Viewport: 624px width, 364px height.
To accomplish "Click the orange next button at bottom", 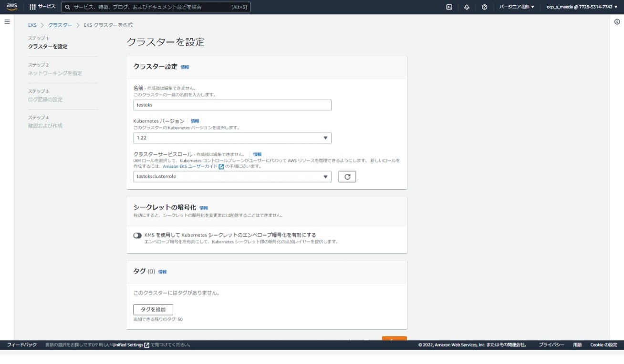I will (394, 339).
